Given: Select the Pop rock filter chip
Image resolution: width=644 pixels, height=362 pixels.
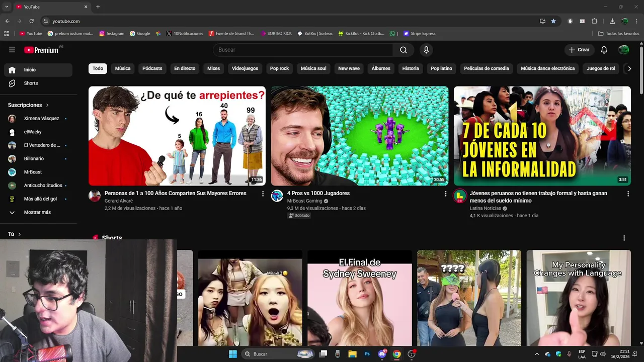Looking at the screenshot, I should click(280, 68).
